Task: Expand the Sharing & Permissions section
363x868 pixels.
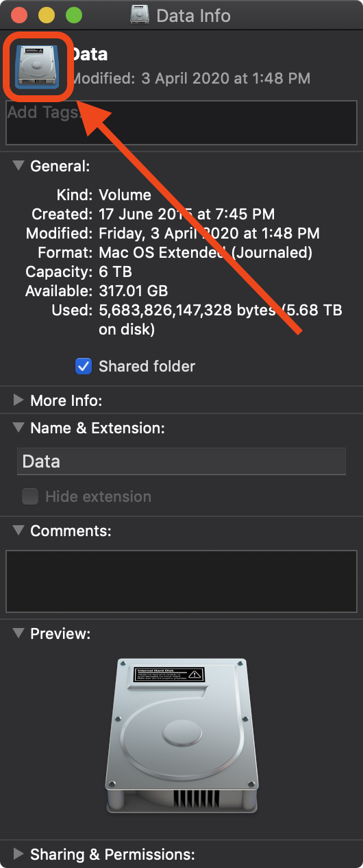Action: tap(18, 854)
